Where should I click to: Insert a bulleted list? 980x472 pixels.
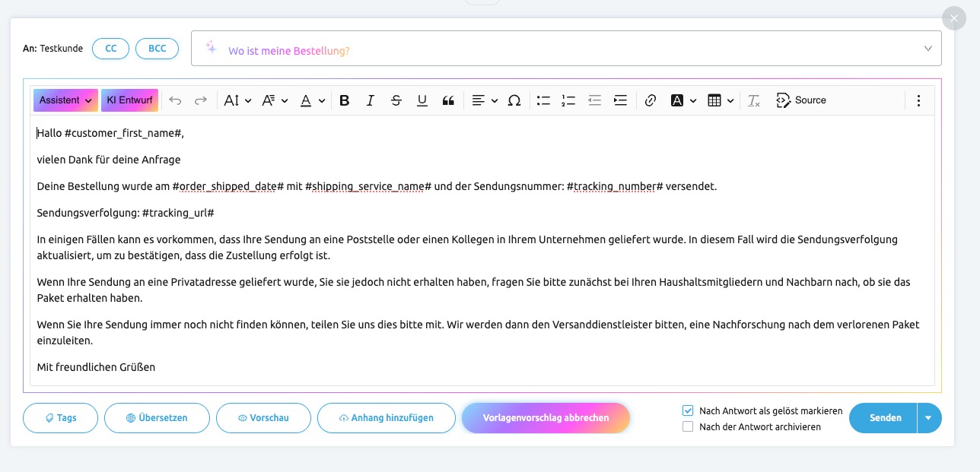543,100
